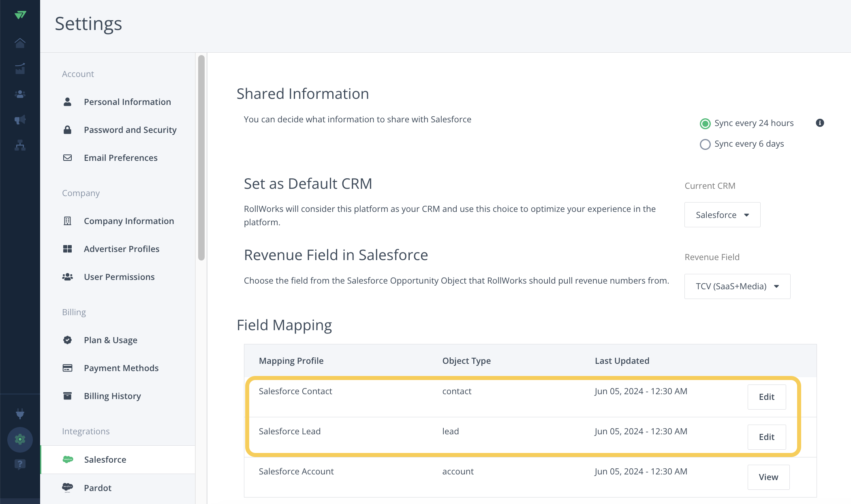Click the 'lead' object type cell
The width and height of the screenshot is (851, 504).
(451, 431)
